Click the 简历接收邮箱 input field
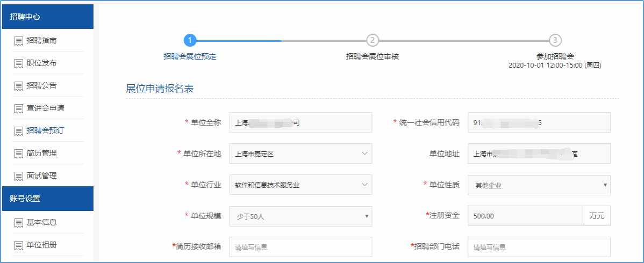Image resolution: width=644 pixels, height=263 pixels. click(x=300, y=247)
